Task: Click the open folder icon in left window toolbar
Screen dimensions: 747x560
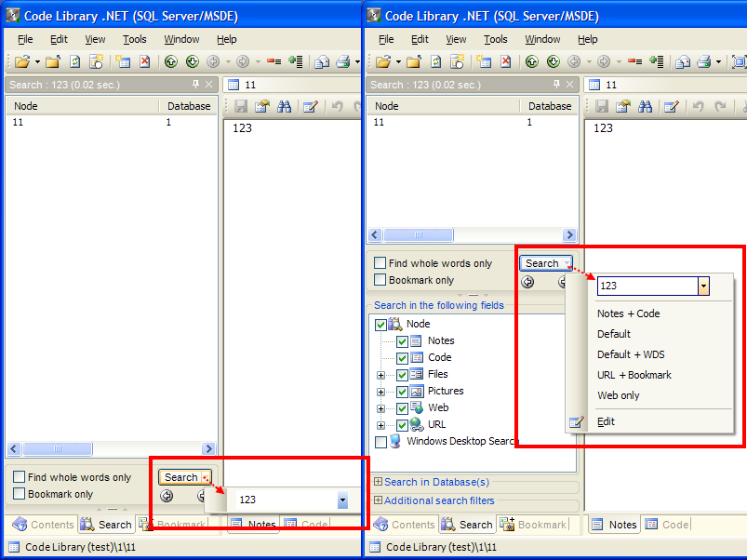Action: coord(22,61)
